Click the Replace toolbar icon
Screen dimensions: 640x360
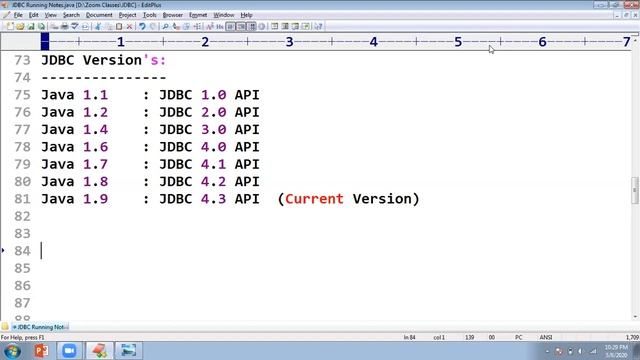176,27
